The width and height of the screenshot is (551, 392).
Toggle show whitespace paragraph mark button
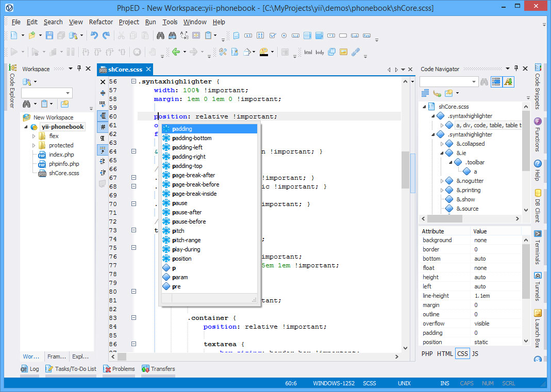click(103, 138)
